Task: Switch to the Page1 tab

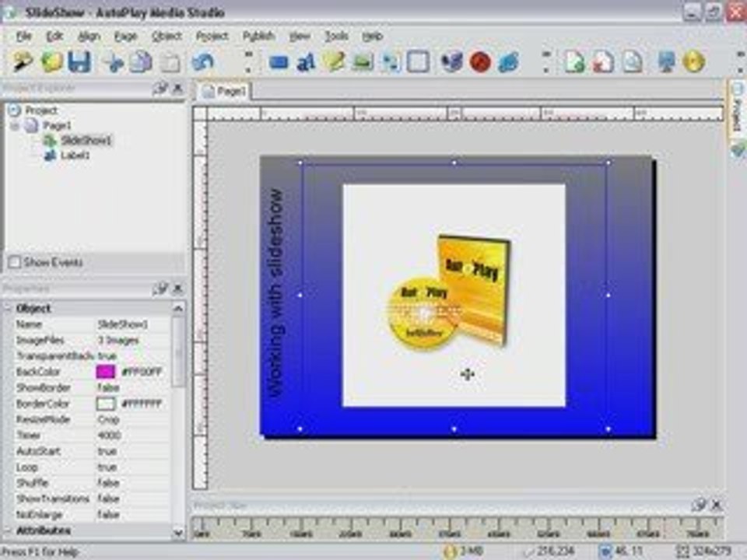Action: tap(225, 91)
